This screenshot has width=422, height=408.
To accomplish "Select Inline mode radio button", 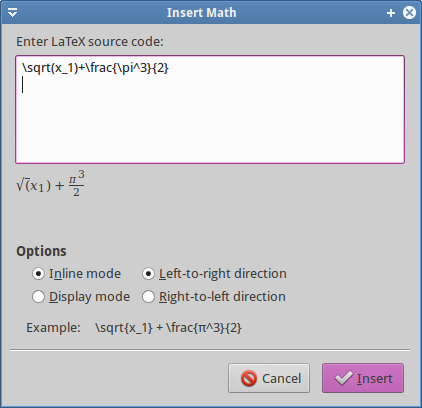I will tap(38, 274).
